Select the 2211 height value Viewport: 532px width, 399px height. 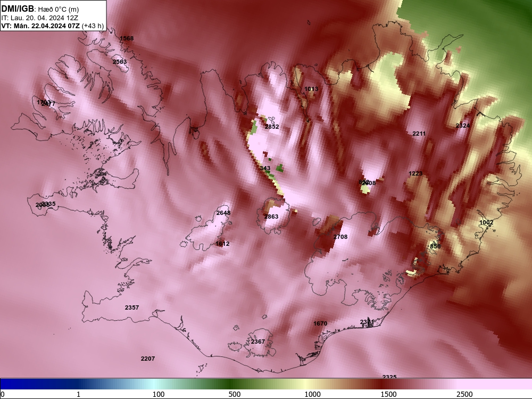pyautogui.click(x=419, y=134)
